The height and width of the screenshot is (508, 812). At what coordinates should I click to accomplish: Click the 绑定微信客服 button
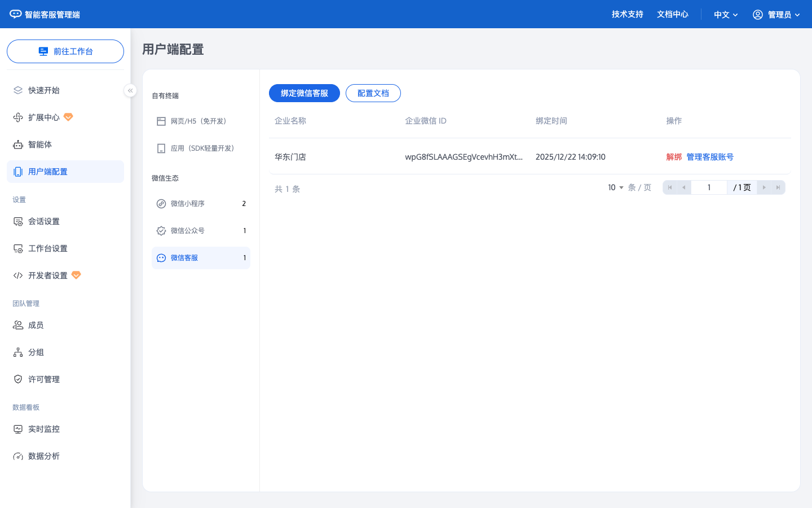tap(304, 93)
